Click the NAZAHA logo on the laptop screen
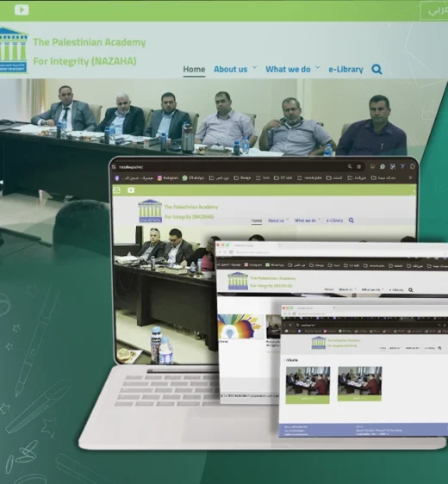Screen dimensions: 448x484 150,211
